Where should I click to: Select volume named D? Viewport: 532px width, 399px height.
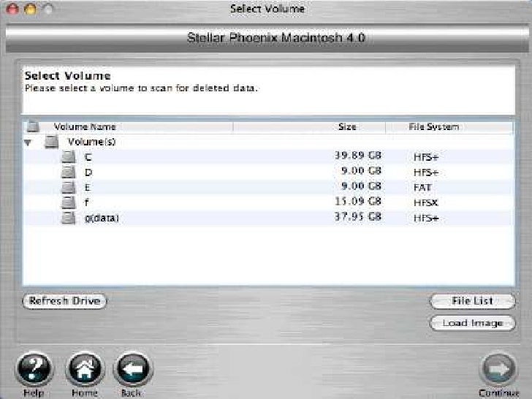coord(88,172)
